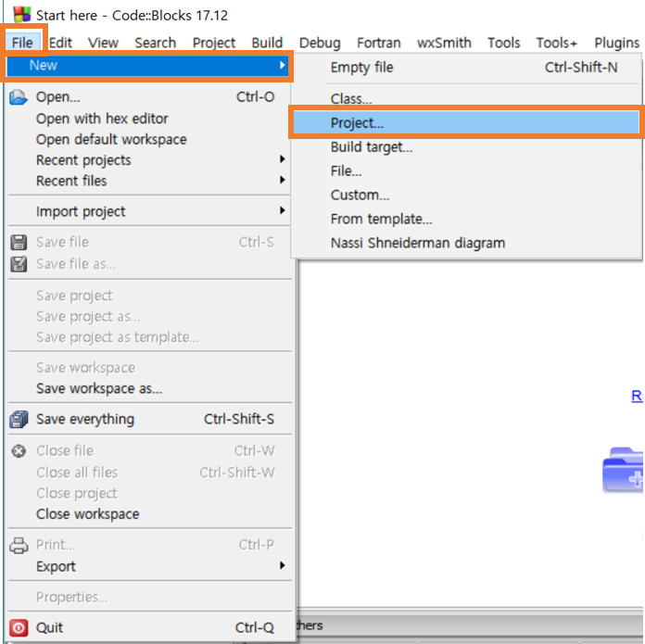Choose From template... option
645x644 pixels.
[x=465, y=219]
